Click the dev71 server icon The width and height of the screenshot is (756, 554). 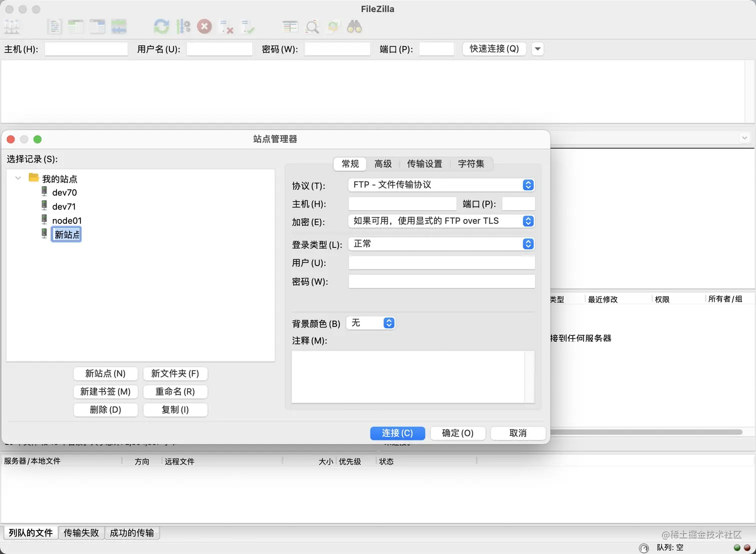[44, 205]
